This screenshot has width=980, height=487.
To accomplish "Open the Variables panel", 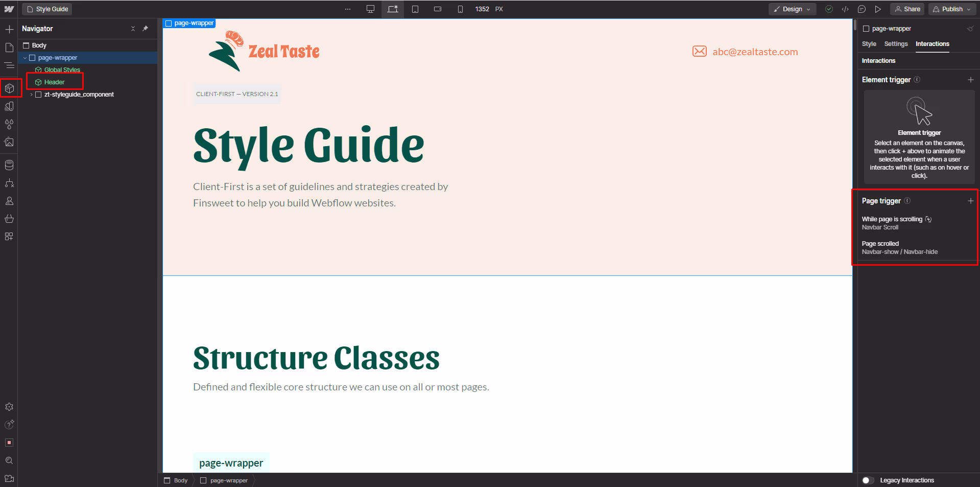I will point(9,124).
